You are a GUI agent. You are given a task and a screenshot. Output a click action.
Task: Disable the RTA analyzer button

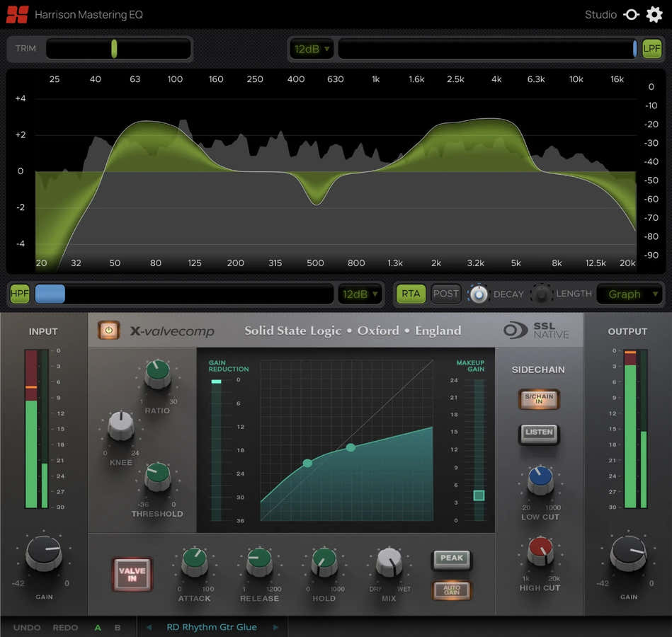click(x=411, y=294)
